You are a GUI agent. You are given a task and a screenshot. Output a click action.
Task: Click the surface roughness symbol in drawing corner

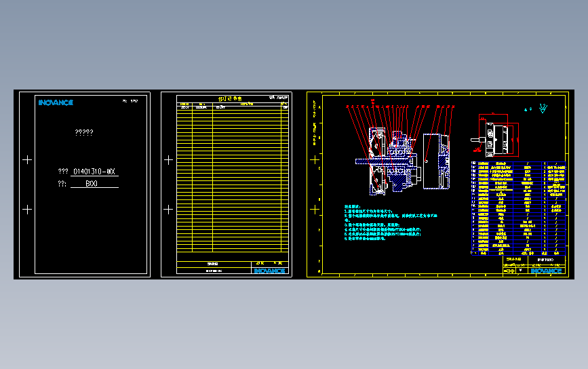click(x=543, y=109)
